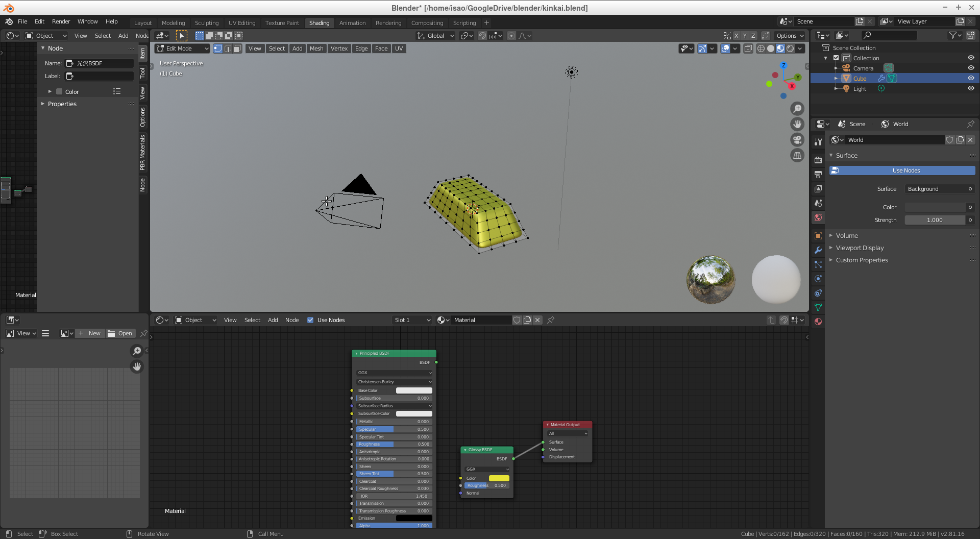The height and width of the screenshot is (539, 980).
Task: Click the pan hand icon in the 3D viewport
Action: point(797,124)
